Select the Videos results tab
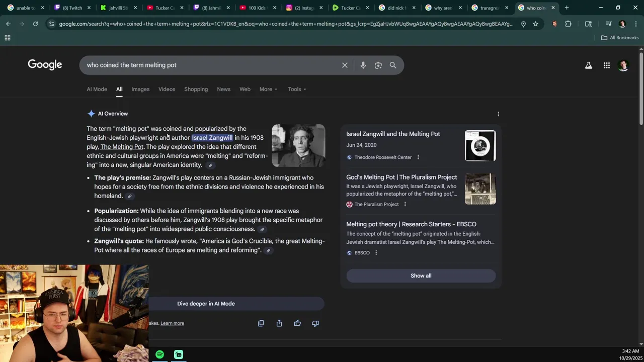This screenshot has height=362, width=644. tap(167, 89)
